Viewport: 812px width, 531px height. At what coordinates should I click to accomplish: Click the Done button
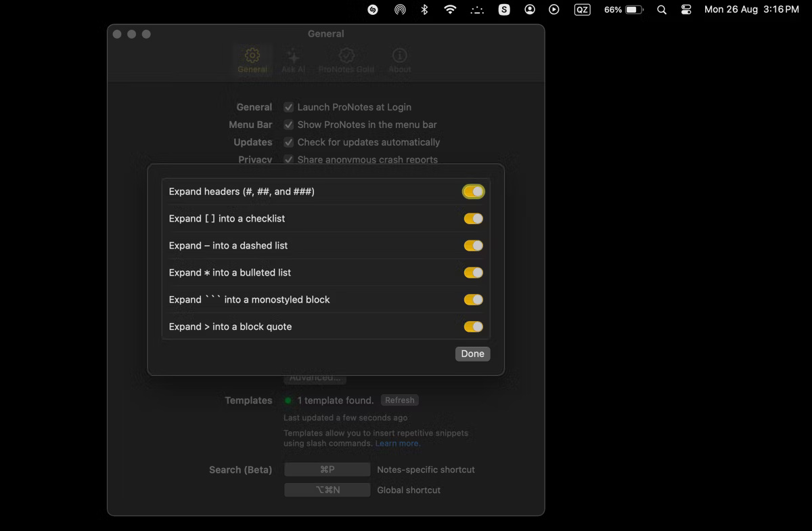(x=472, y=354)
